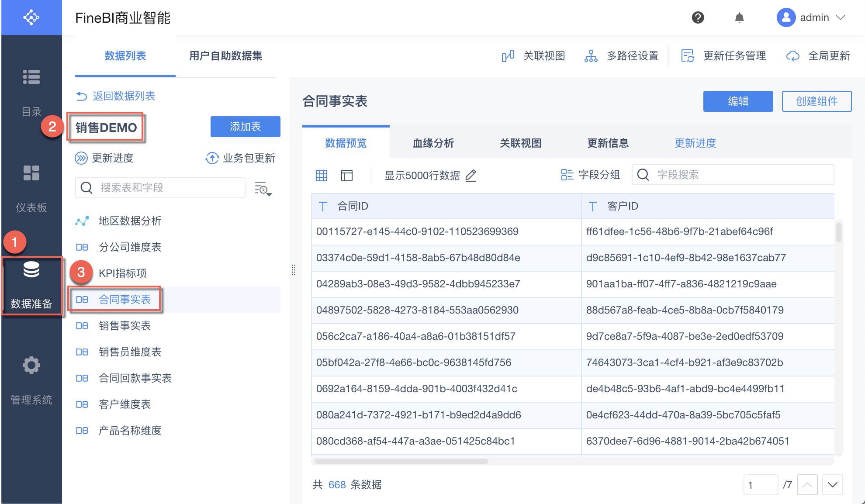Select the field layout view icon
The width and height of the screenshot is (865, 504).
click(347, 176)
